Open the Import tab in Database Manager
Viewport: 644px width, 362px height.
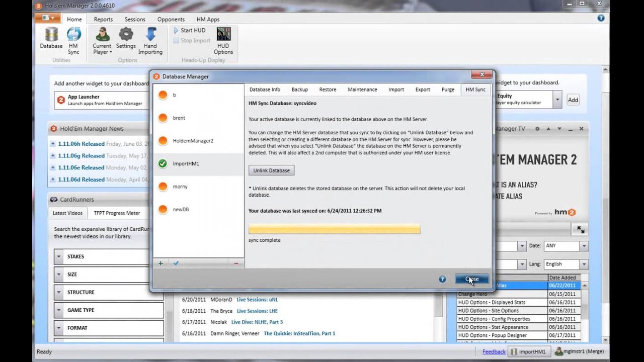[x=396, y=89]
